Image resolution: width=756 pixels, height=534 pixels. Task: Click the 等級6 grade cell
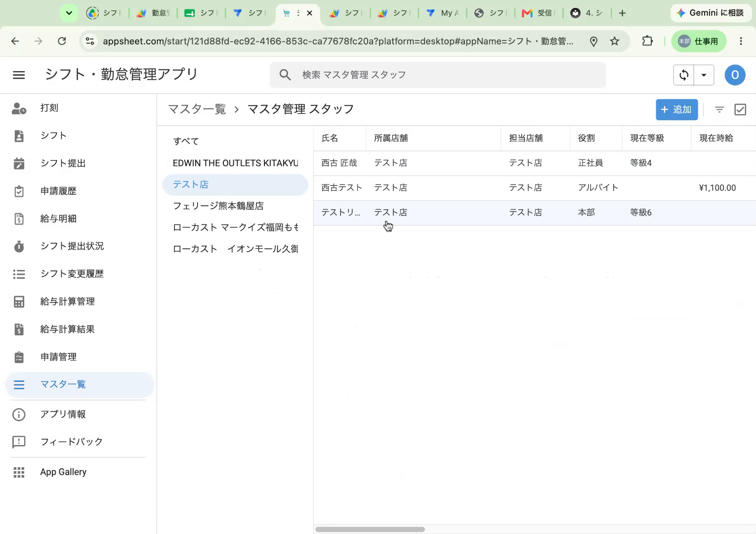pyautogui.click(x=641, y=213)
